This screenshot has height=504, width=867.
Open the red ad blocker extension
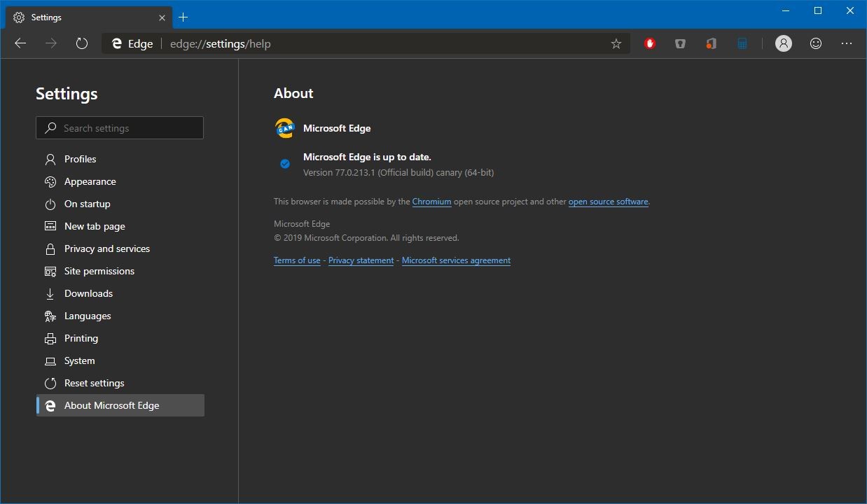[x=650, y=43]
